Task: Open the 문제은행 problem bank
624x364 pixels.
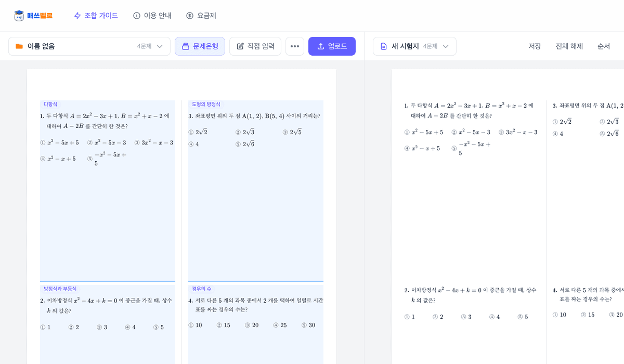Action: pyautogui.click(x=200, y=46)
